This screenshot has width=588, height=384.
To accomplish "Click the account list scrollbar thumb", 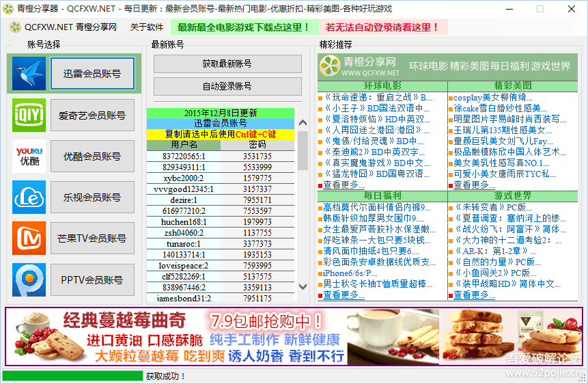I will [303, 150].
